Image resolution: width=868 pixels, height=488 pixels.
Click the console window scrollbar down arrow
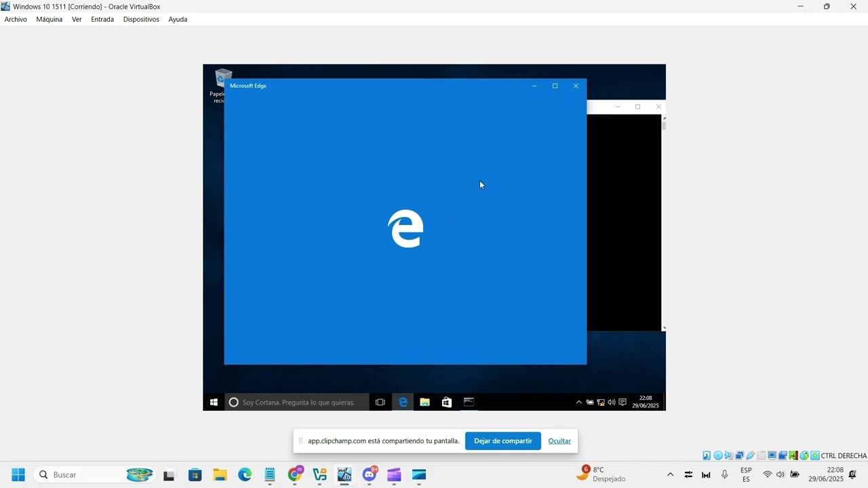664,328
